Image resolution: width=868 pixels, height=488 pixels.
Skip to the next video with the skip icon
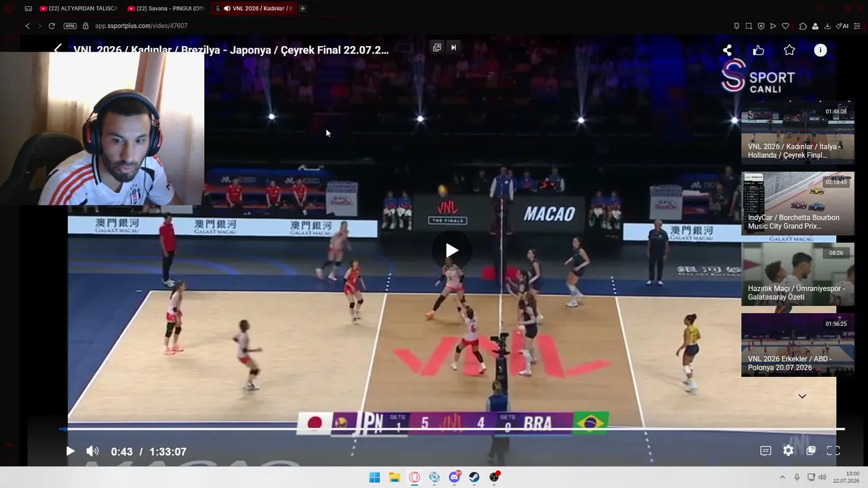pos(454,47)
